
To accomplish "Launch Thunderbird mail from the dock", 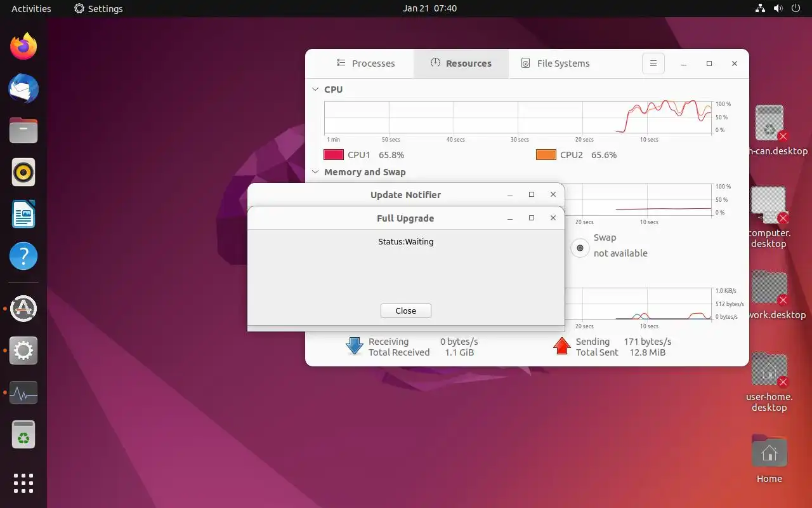I will point(23,88).
